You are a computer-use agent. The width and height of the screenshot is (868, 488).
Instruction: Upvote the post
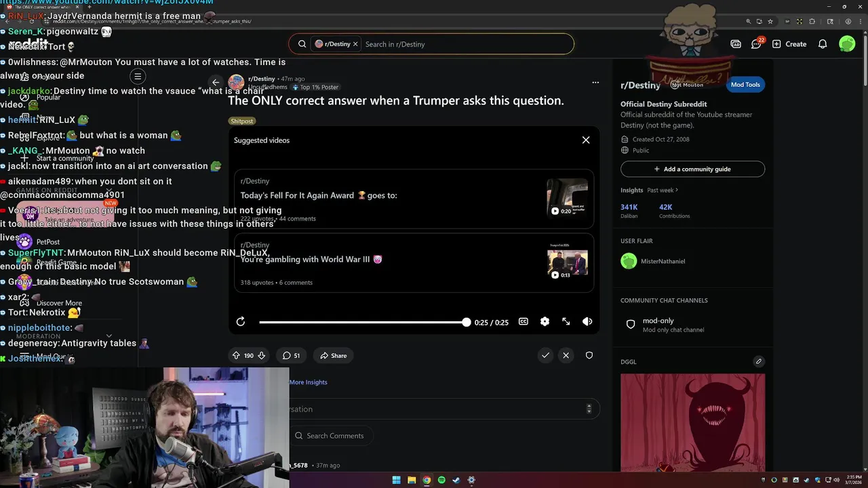pyautogui.click(x=236, y=356)
